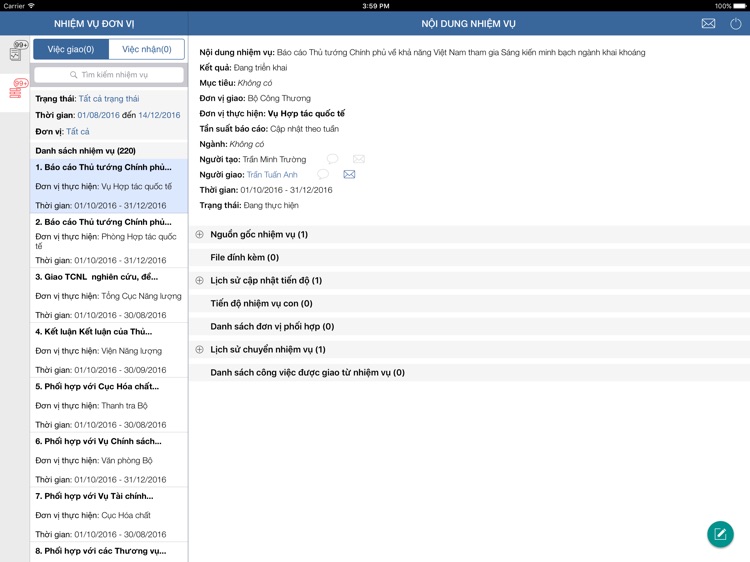Open the gray document sidebar icon

18,51
